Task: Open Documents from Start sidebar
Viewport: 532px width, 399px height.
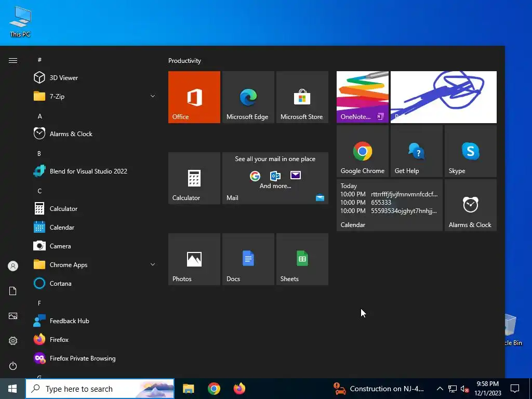Action: tap(13, 291)
